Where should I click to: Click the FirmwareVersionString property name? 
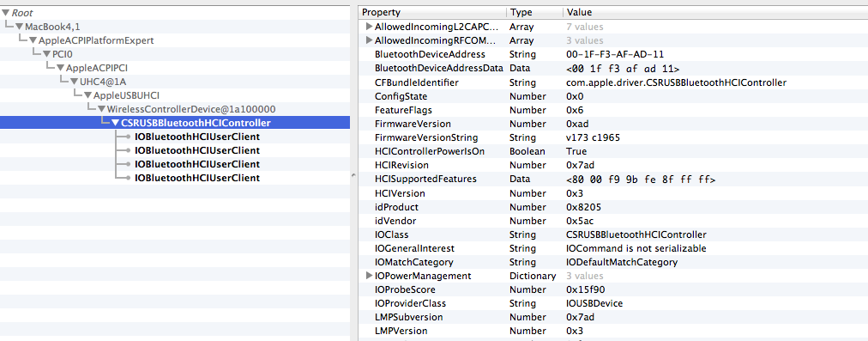click(426, 137)
